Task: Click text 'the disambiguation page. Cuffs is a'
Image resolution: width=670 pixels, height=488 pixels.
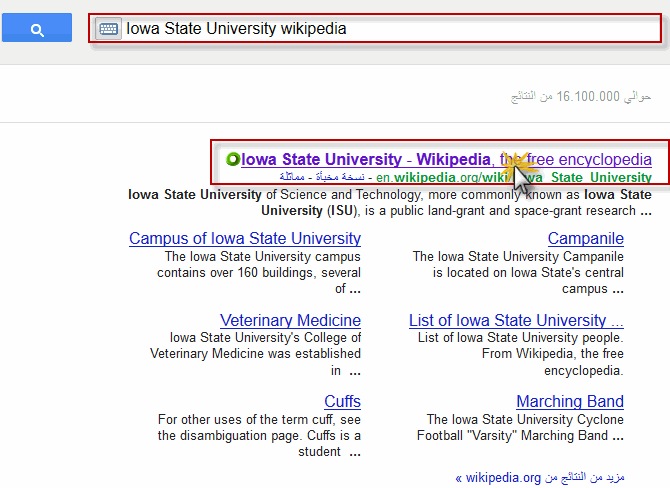Action: pos(259,435)
